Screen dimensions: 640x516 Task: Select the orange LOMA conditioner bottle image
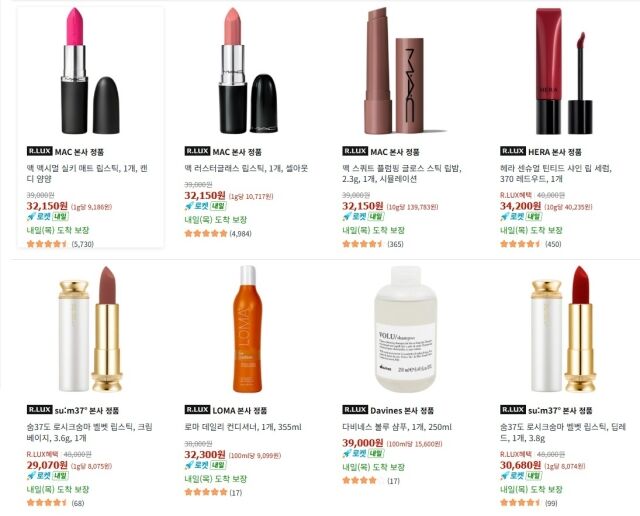248,329
